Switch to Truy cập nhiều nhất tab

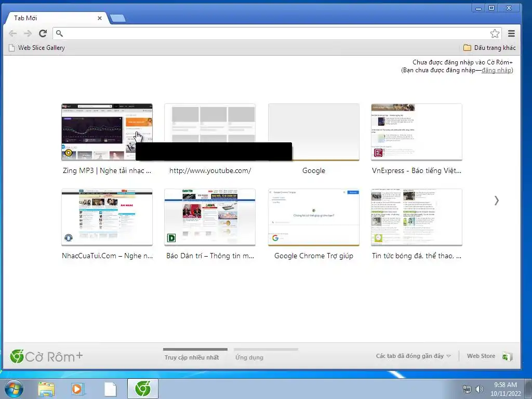point(192,357)
